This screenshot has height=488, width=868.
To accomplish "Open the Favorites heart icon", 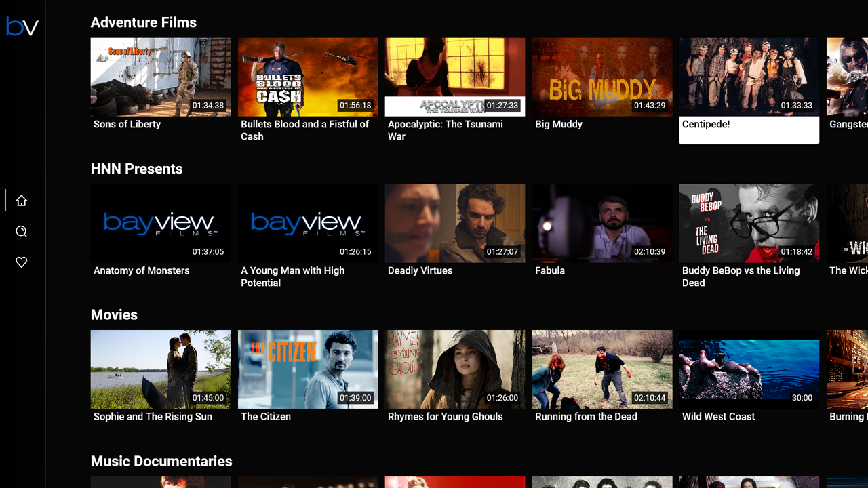I will 21,262.
